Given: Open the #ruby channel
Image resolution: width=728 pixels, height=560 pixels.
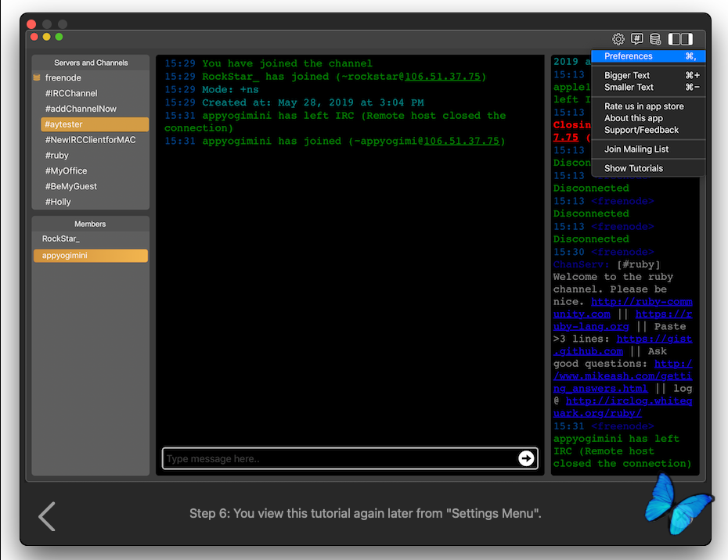Looking at the screenshot, I should click(56, 156).
